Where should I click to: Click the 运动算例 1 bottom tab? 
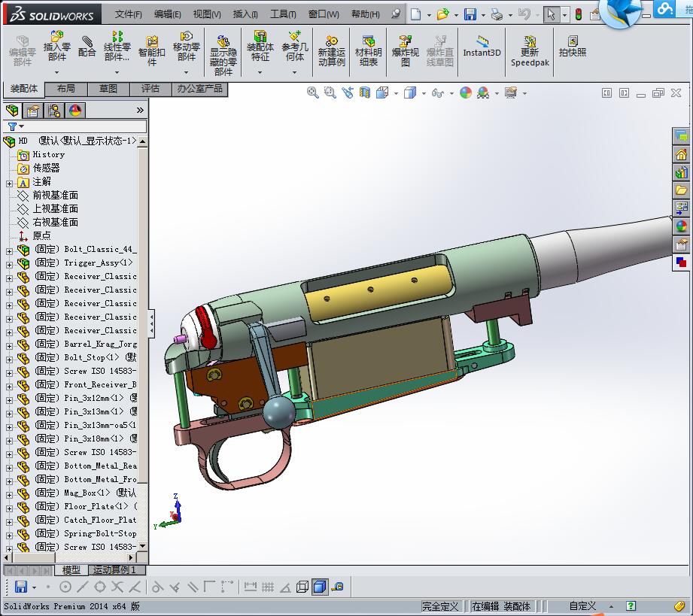[114, 570]
